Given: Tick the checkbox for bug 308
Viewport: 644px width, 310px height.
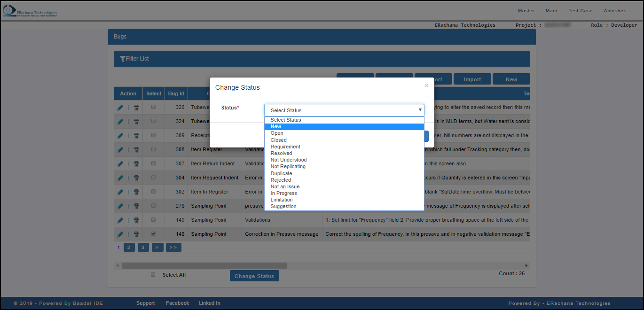Looking at the screenshot, I should 153,149.
